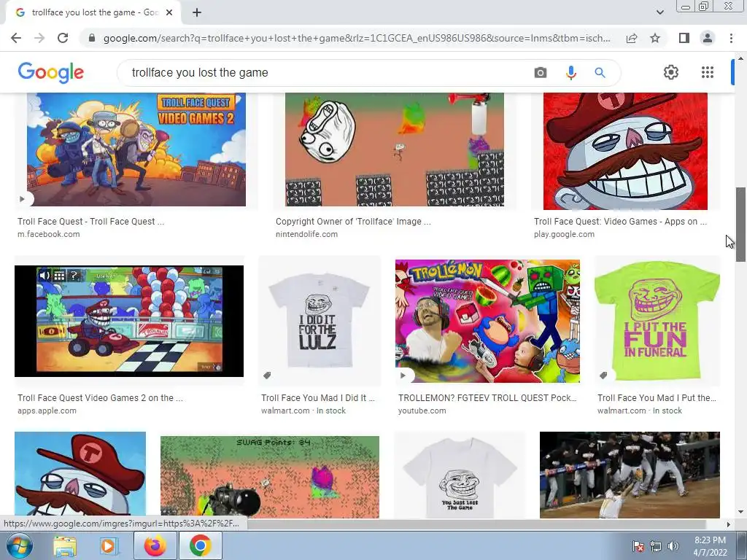
Task: Bookmark this page with the star icon
Action: (x=655, y=38)
